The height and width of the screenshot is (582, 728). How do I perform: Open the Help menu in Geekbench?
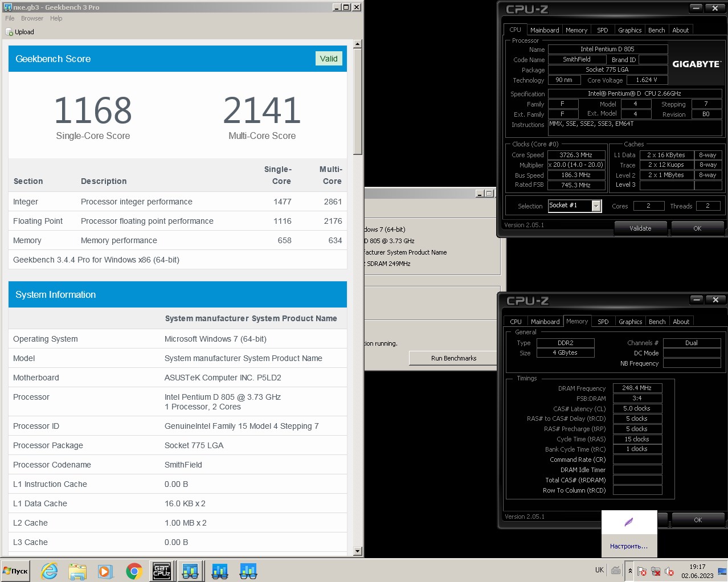(56, 18)
